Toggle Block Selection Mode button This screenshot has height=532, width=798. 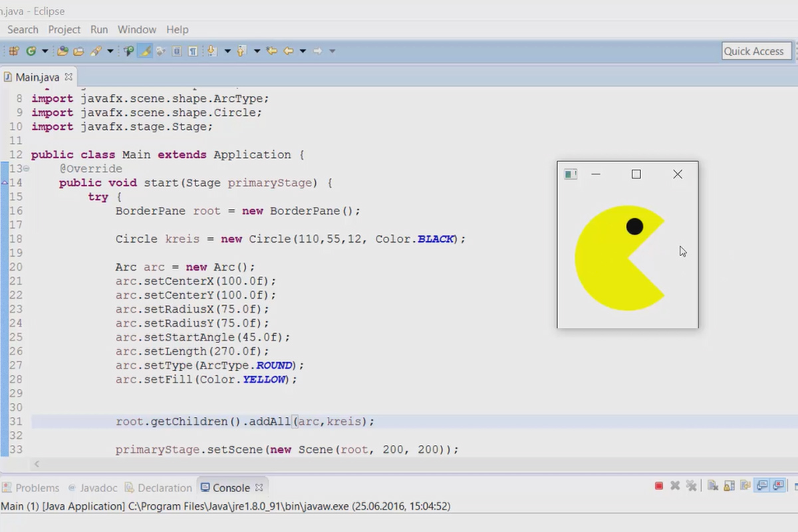(177, 51)
